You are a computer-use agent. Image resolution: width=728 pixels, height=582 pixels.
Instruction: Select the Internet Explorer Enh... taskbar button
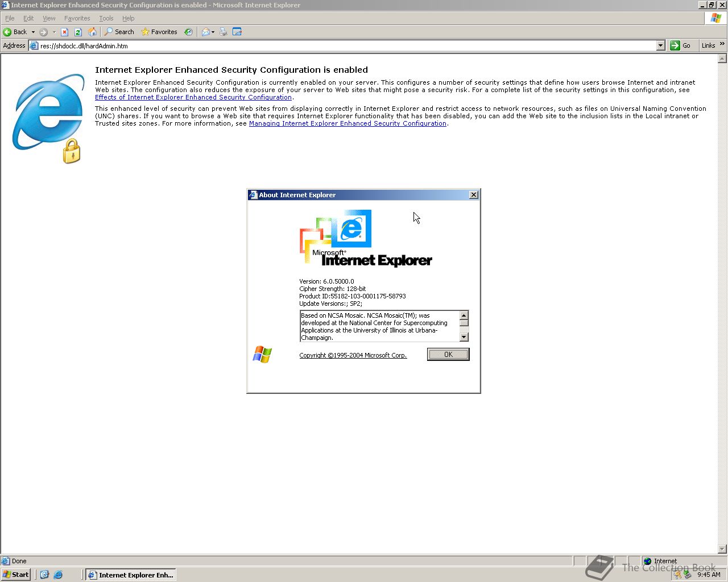(x=131, y=575)
